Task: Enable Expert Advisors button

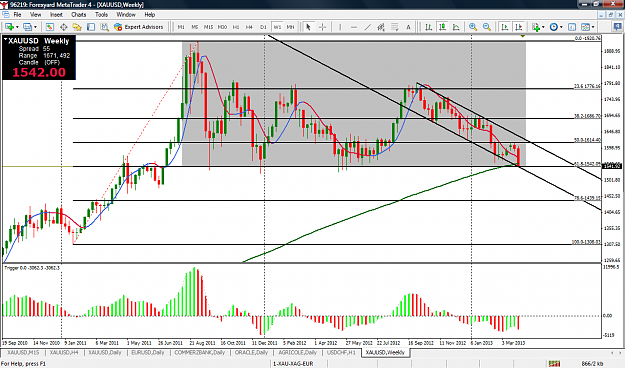Action: (x=139, y=27)
